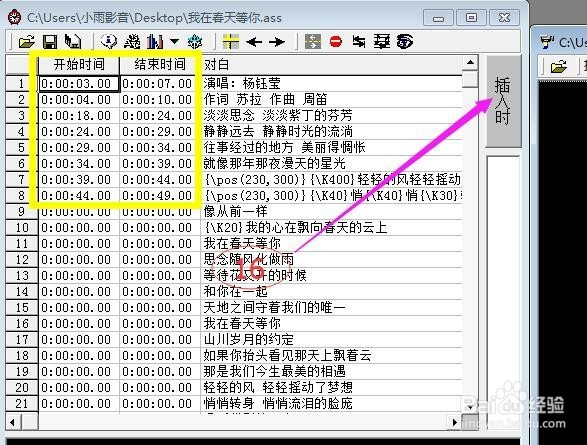This screenshot has width=587, height=445.
Task: Click the open folder icon in right window
Action: click(x=559, y=67)
